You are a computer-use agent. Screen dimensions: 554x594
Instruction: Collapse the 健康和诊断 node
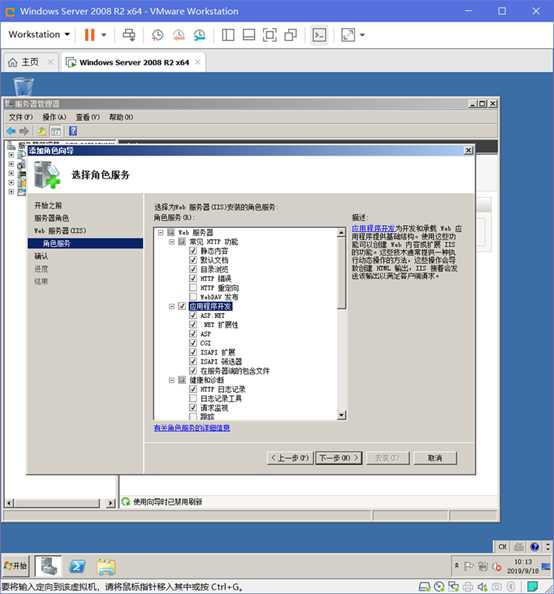(172, 380)
